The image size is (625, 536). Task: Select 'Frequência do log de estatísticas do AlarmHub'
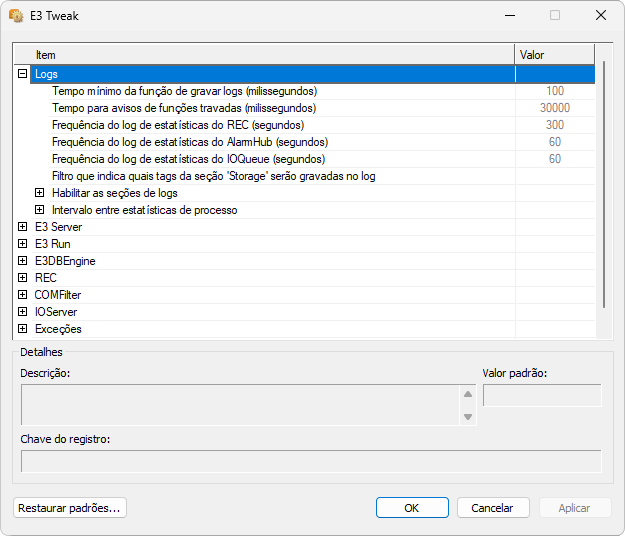tap(189, 142)
